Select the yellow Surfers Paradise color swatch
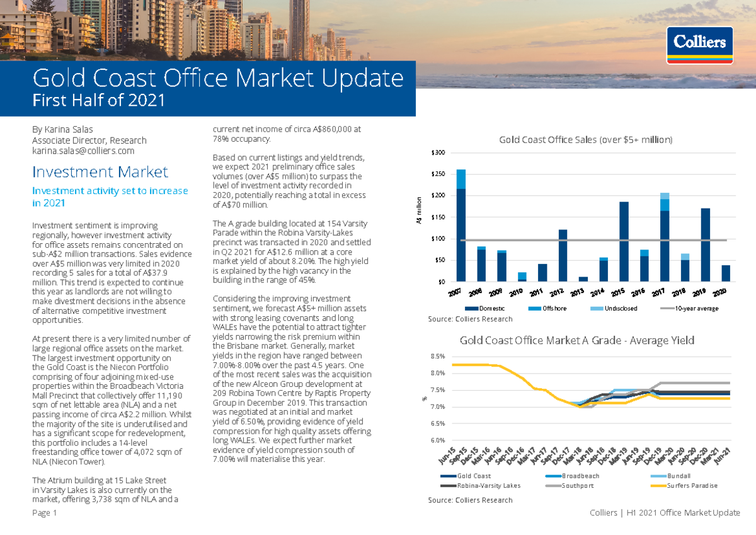Image resolution: width=756 pixels, height=535 pixels. tap(658, 485)
